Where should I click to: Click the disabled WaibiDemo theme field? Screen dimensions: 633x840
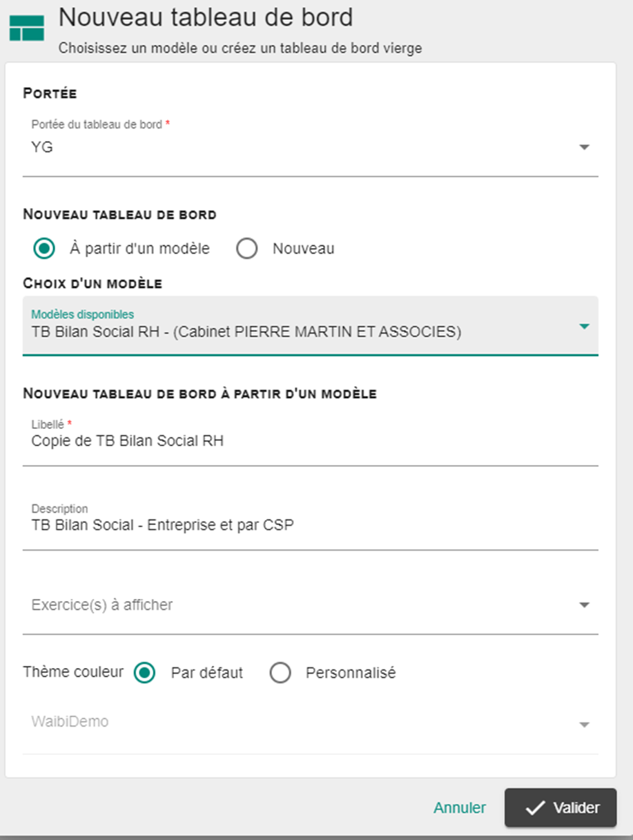[311, 725]
